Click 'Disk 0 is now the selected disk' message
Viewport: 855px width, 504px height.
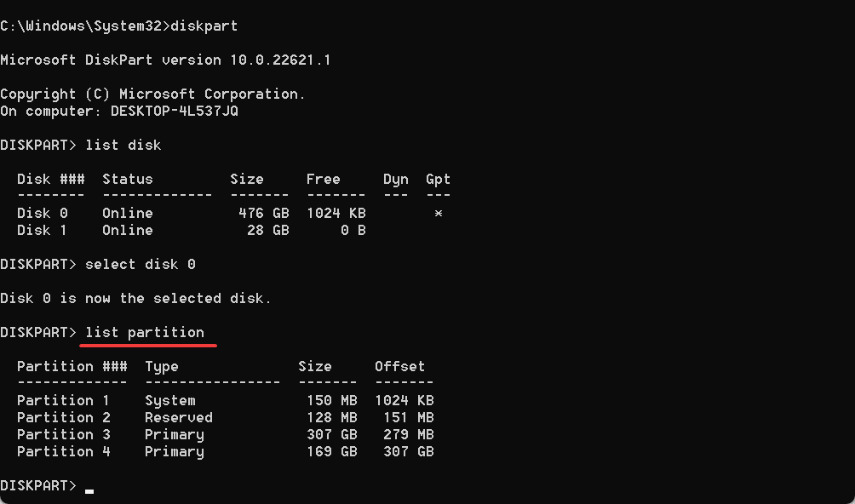[135, 299]
